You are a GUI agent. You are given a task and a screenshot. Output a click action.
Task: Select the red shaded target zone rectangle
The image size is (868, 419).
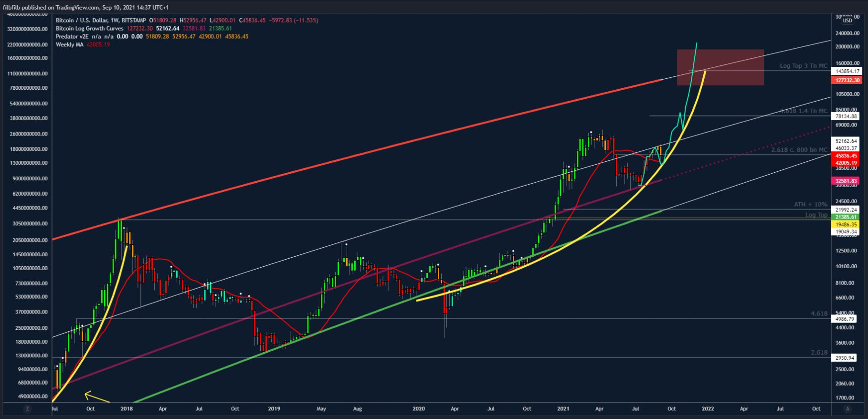coord(720,67)
